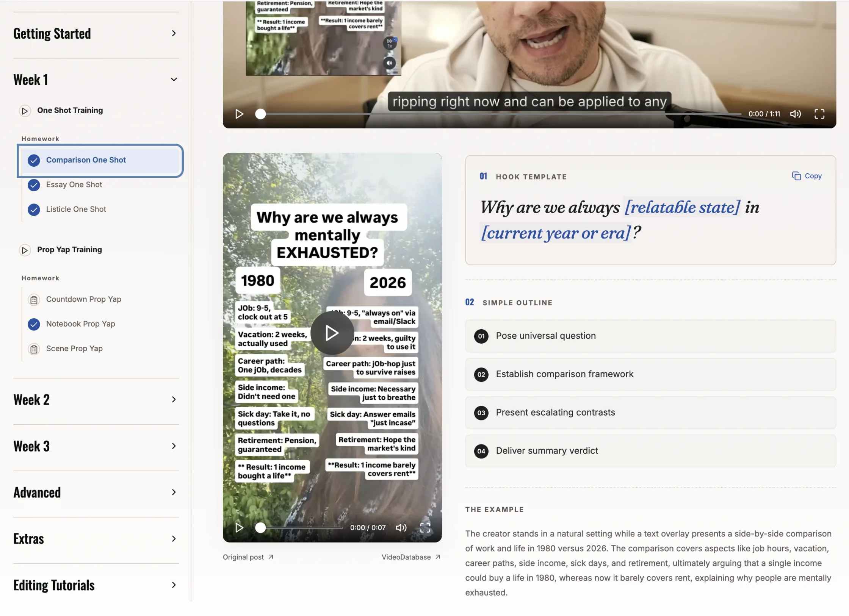Open the Original post link
The image size is (849, 616).
pos(248,558)
